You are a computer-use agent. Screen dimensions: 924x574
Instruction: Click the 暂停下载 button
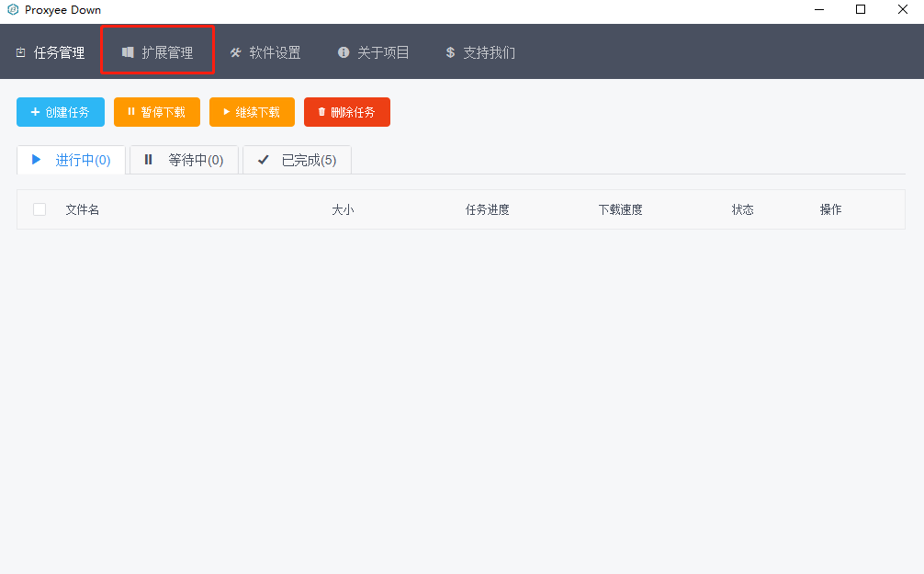(x=157, y=112)
